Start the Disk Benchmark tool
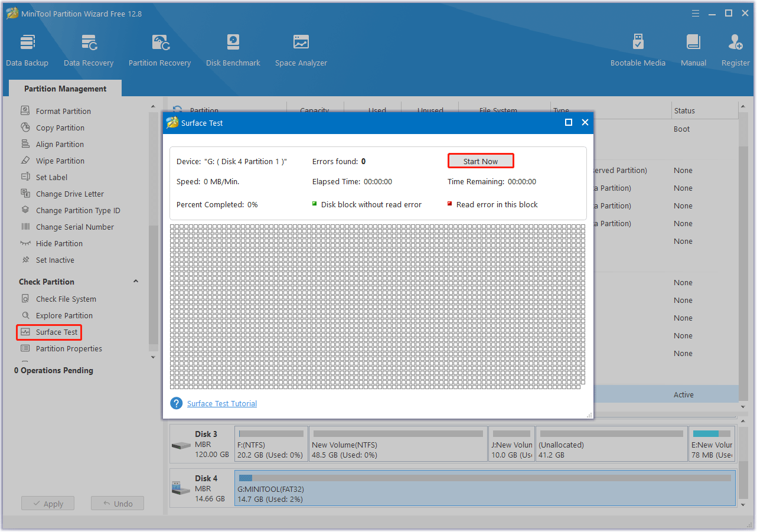Image resolution: width=757 pixels, height=532 pixels. pyautogui.click(x=233, y=50)
